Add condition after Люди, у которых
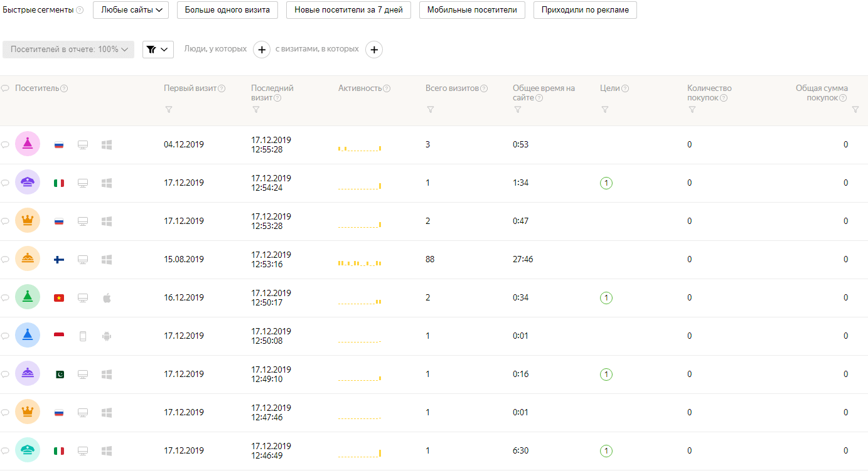 pyautogui.click(x=262, y=50)
